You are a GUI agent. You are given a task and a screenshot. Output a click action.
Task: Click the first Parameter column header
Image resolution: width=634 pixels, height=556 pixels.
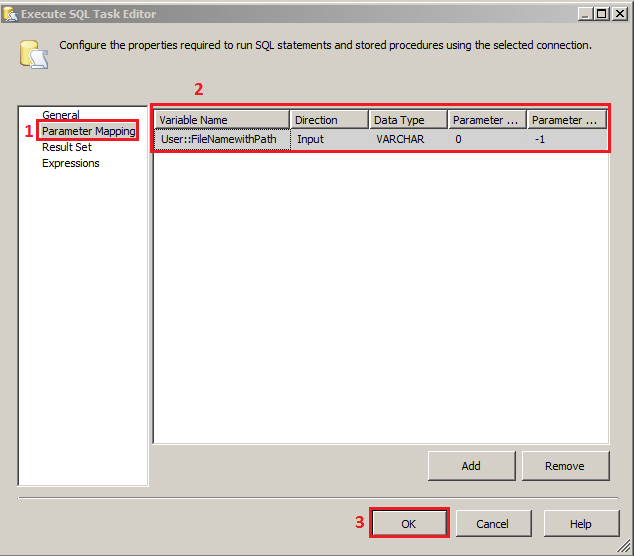[x=487, y=120]
